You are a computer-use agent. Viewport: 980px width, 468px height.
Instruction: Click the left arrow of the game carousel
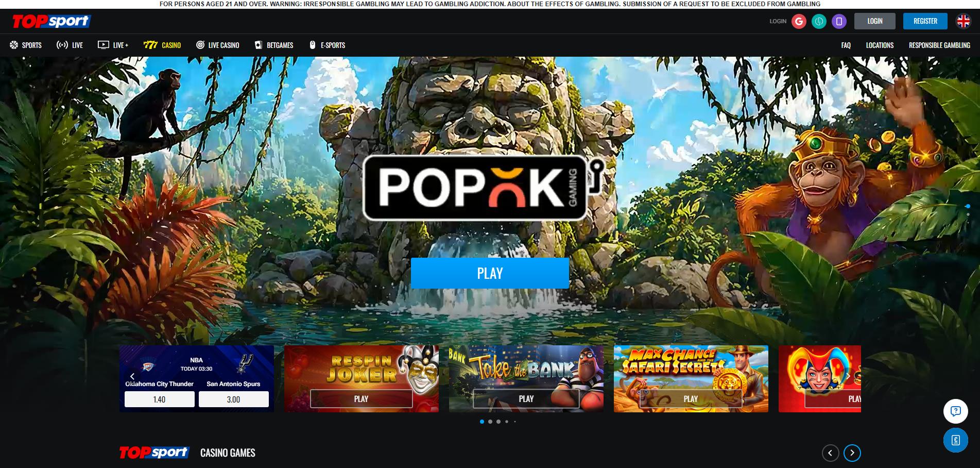132,377
